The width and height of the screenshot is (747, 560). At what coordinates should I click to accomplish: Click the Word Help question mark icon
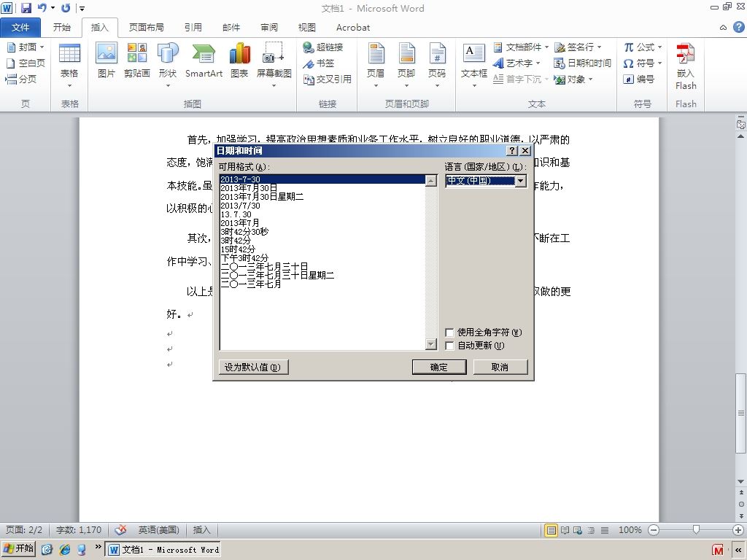(x=738, y=27)
